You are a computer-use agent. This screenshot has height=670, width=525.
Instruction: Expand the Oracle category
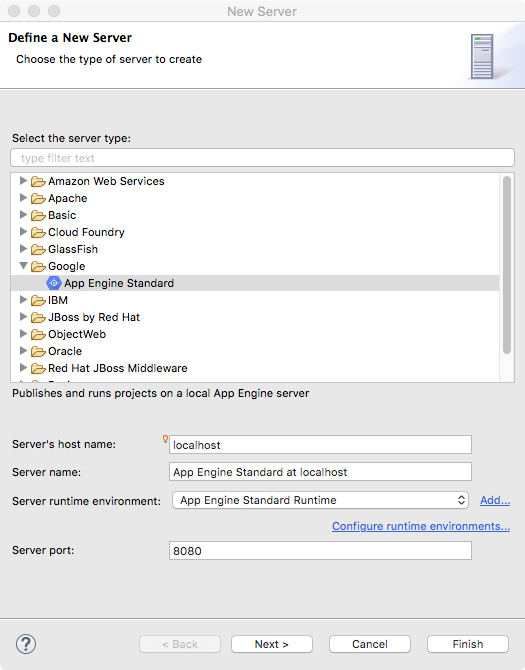[23, 351]
